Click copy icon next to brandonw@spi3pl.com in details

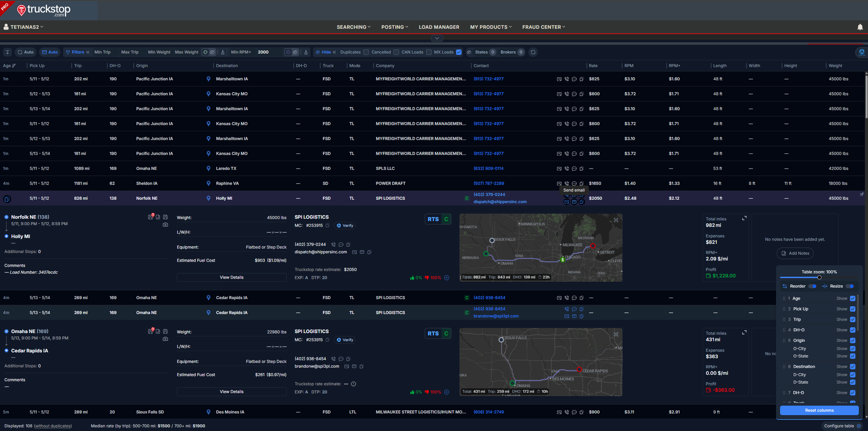point(362,366)
